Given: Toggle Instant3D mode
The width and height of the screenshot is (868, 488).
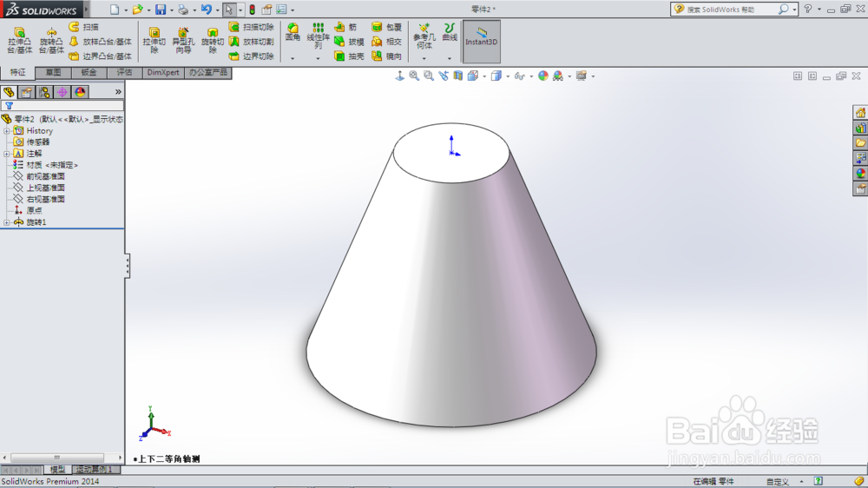Looking at the screenshot, I should pos(481,42).
